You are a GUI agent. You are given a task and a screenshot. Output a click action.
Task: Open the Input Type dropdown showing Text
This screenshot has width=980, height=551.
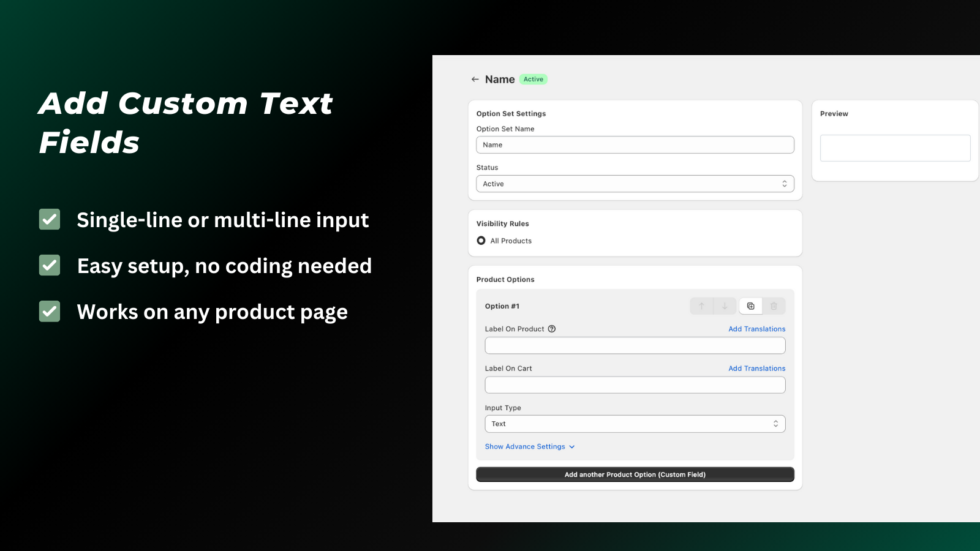pos(635,424)
